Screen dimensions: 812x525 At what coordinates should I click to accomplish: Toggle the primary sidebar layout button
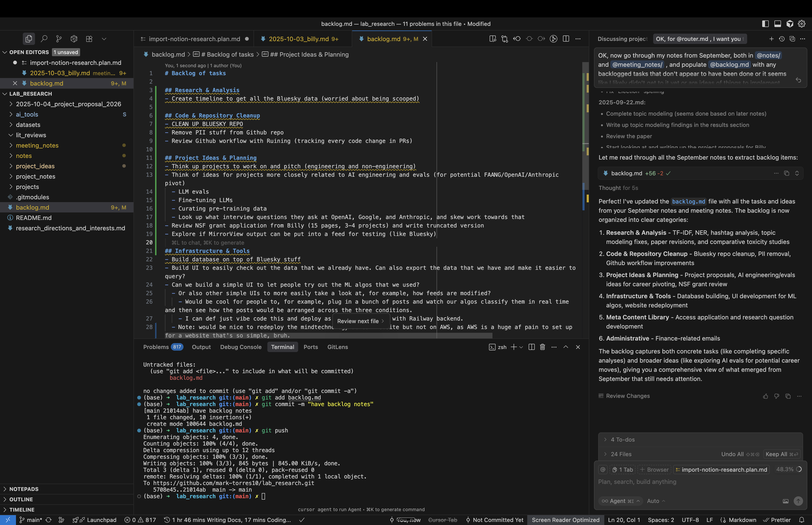pyautogui.click(x=765, y=24)
